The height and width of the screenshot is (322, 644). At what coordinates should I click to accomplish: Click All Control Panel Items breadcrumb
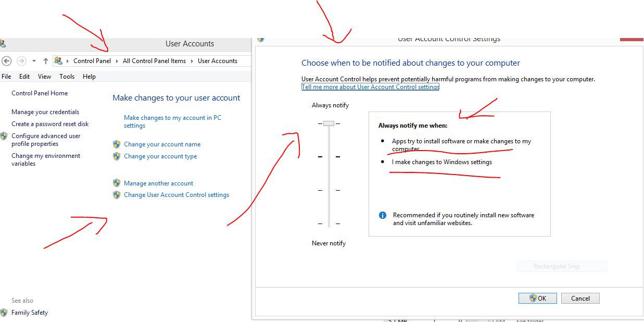(x=154, y=61)
